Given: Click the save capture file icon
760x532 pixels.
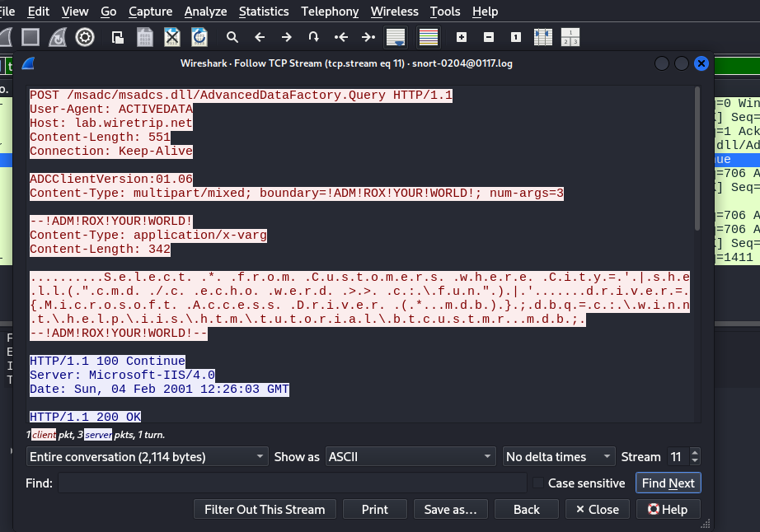Looking at the screenshot, I should pos(144,37).
